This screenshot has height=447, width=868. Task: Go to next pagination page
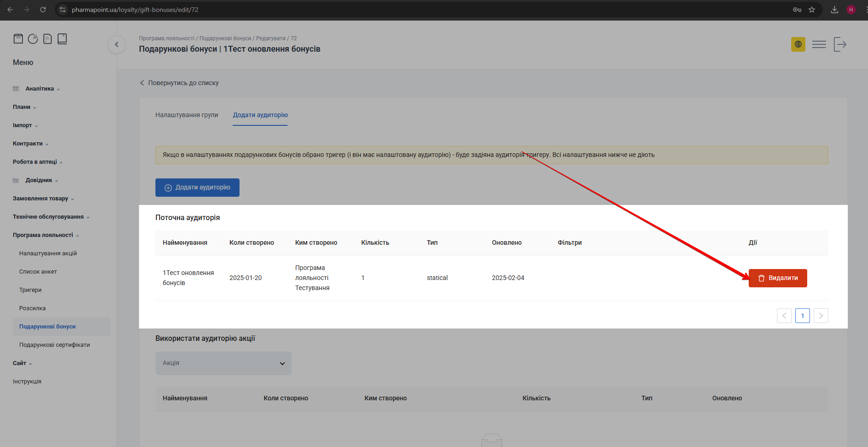(x=821, y=316)
